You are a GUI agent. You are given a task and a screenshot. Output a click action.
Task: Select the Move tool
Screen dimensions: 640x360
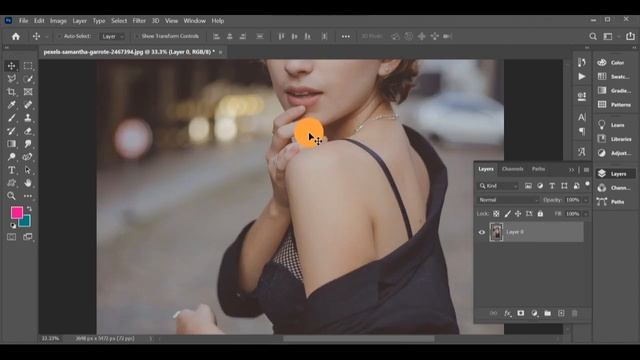pos(11,66)
